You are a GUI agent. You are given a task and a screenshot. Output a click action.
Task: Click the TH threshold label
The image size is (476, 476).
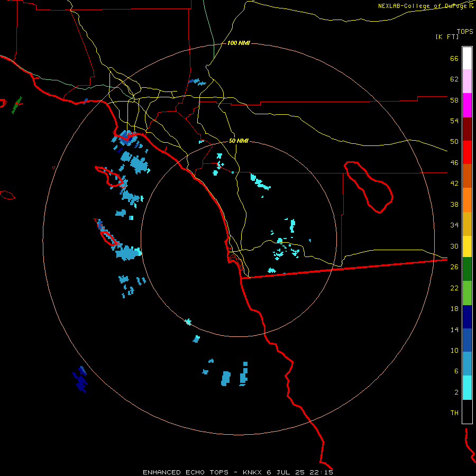(454, 413)
